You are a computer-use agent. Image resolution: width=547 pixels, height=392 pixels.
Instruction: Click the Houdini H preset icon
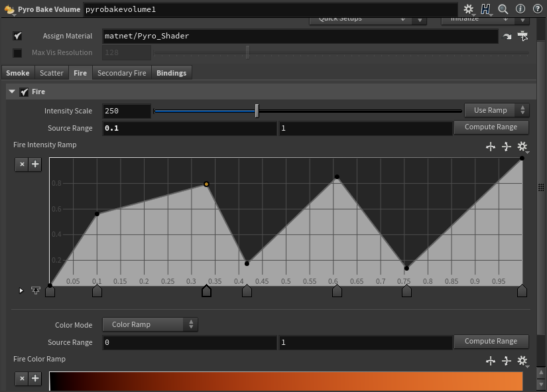coord(486,9)
